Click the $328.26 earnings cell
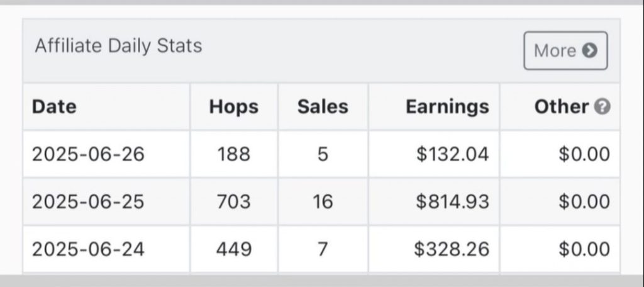The height and width of the screenshot is (287, 644). (434, 249)
